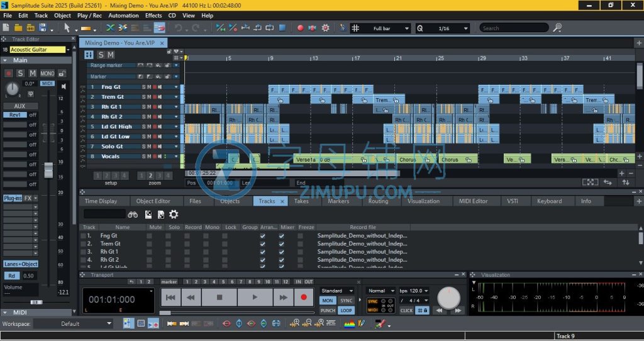Screen dimensions: 644x341
Task: Click the Track Editor volume fader handle
Action: pos(48,170)
